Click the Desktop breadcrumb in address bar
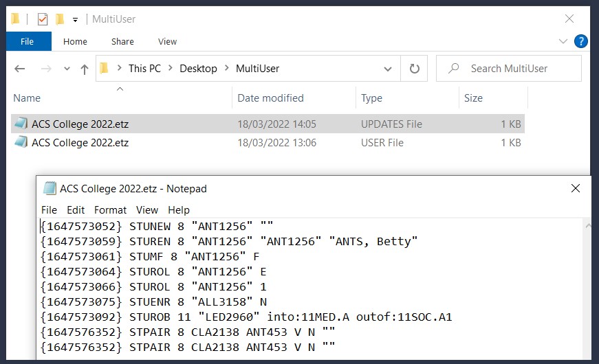 [x=198, y=69]
